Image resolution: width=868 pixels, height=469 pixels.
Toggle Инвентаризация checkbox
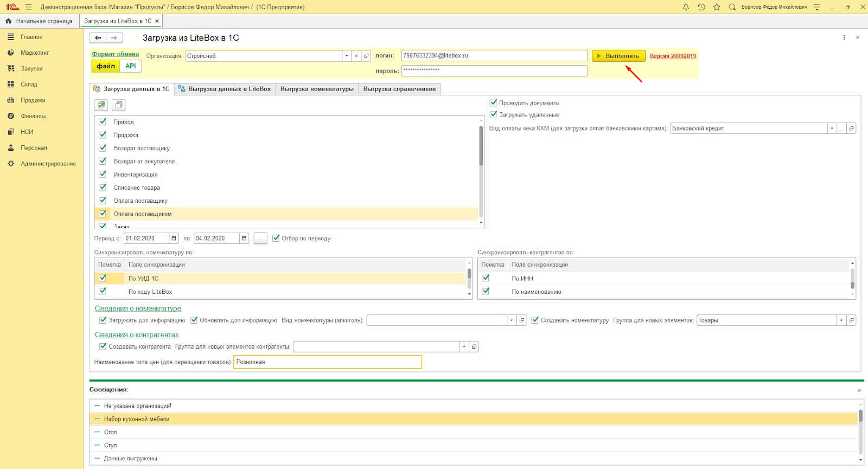(103, 175)
